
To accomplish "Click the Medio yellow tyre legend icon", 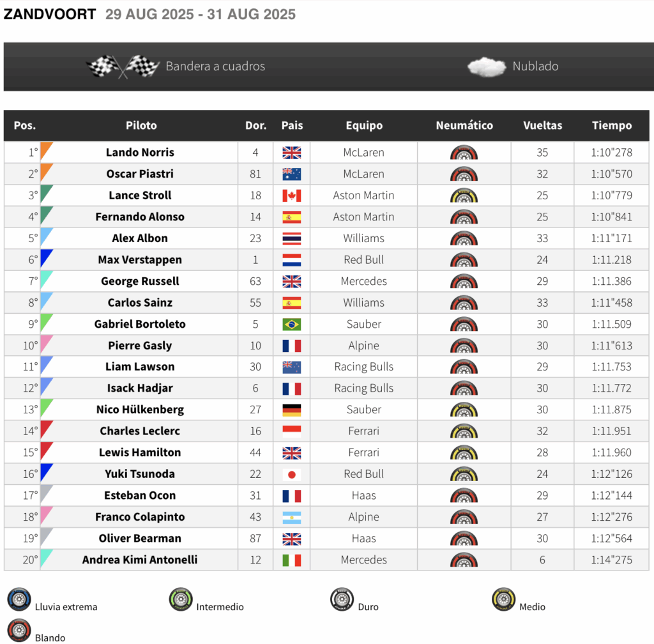I will pos(504,599).
